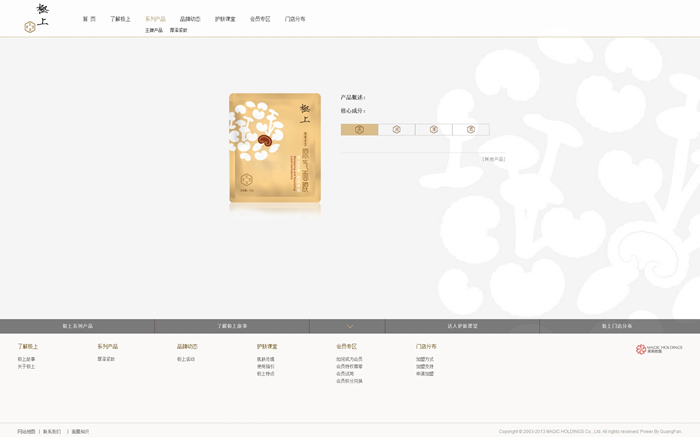Open the 会员试用 footer link
The width and height of the screenshot is (700, 441).
[x=345, y=374]
